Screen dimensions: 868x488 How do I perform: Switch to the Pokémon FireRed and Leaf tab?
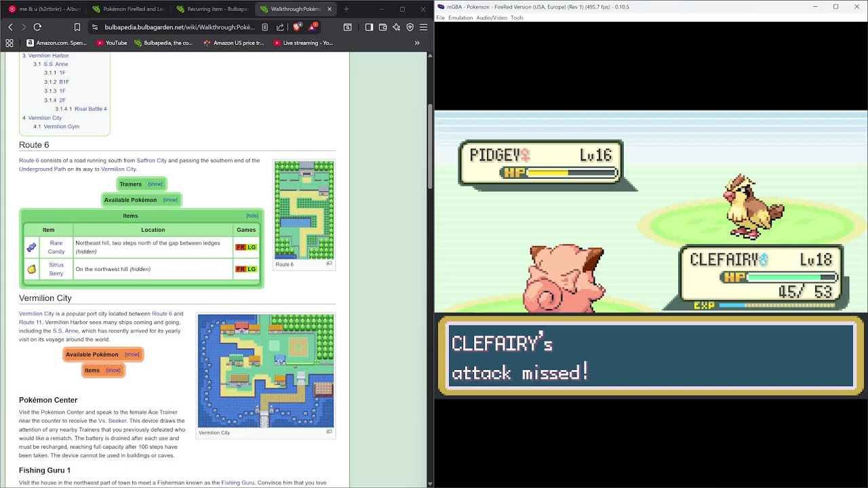[128, 9]
